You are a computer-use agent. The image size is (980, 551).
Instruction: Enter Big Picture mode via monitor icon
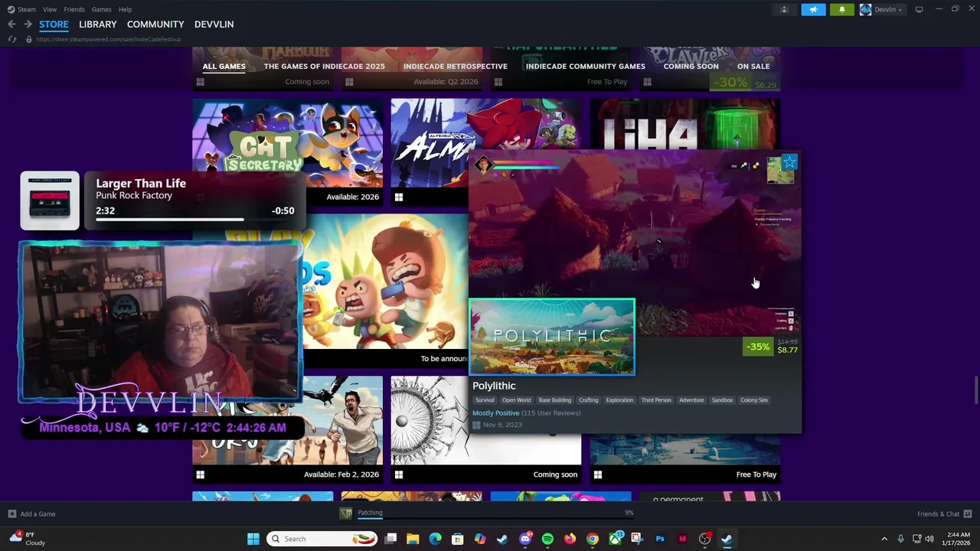(919, 9)
